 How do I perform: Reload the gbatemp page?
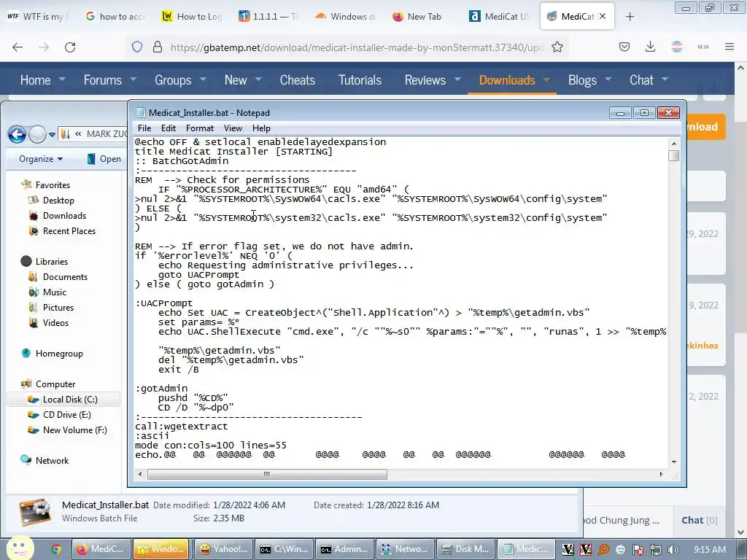pos(70,47)
